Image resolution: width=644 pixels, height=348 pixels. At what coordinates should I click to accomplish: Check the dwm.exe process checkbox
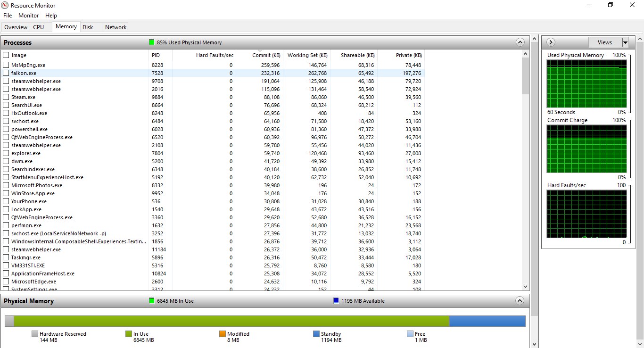(6, 161)
